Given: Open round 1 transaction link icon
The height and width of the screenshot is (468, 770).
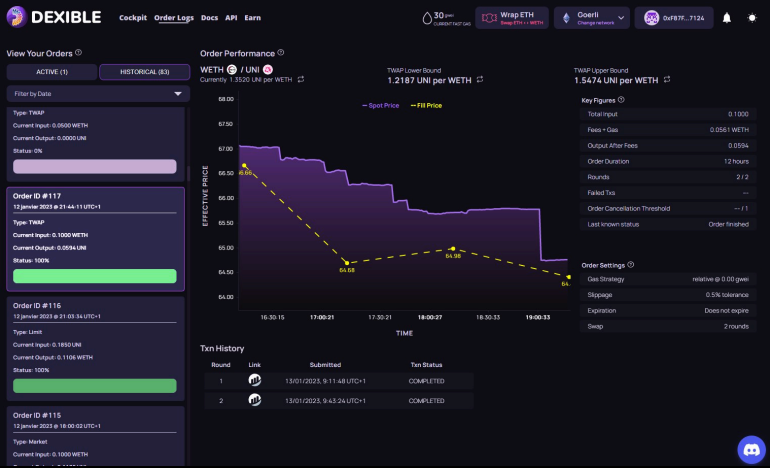Looking at the screenshot, I should (254, 380).
